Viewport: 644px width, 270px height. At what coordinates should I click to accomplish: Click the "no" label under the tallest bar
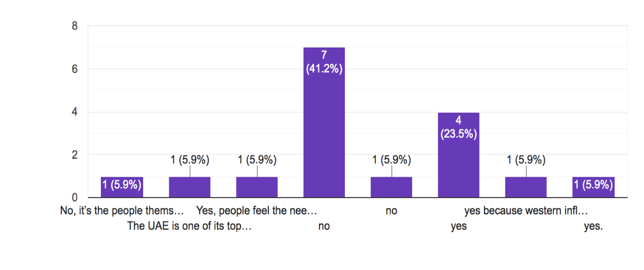[324, 226]
